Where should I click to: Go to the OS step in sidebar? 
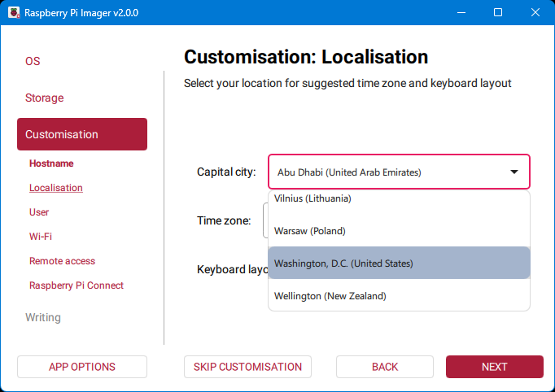pyautogui.click(x=33, y=61)
